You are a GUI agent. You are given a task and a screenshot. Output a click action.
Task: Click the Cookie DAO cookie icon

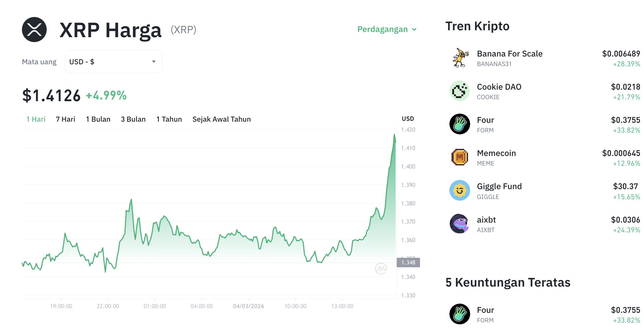click(460, 91)
